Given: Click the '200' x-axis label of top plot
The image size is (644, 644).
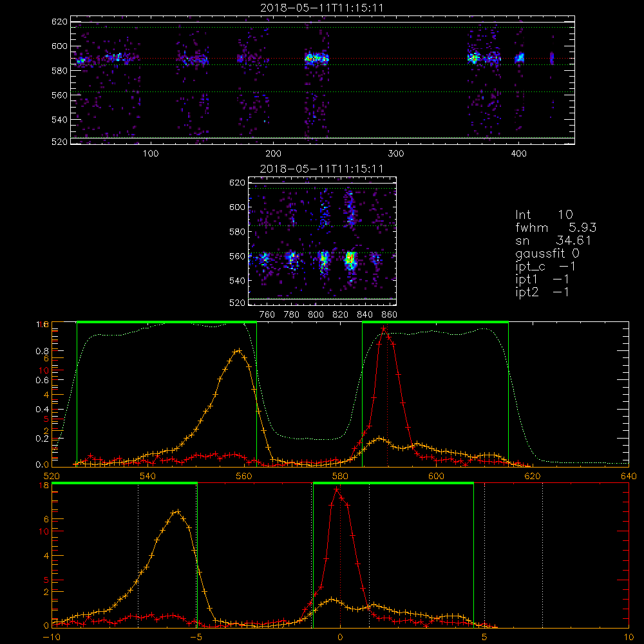Looking at the screenshot, I should 273,154.
